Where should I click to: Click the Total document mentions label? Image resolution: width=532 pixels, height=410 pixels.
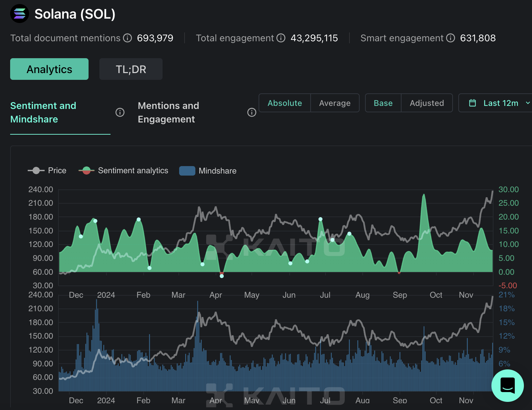[x=65, y=38]
